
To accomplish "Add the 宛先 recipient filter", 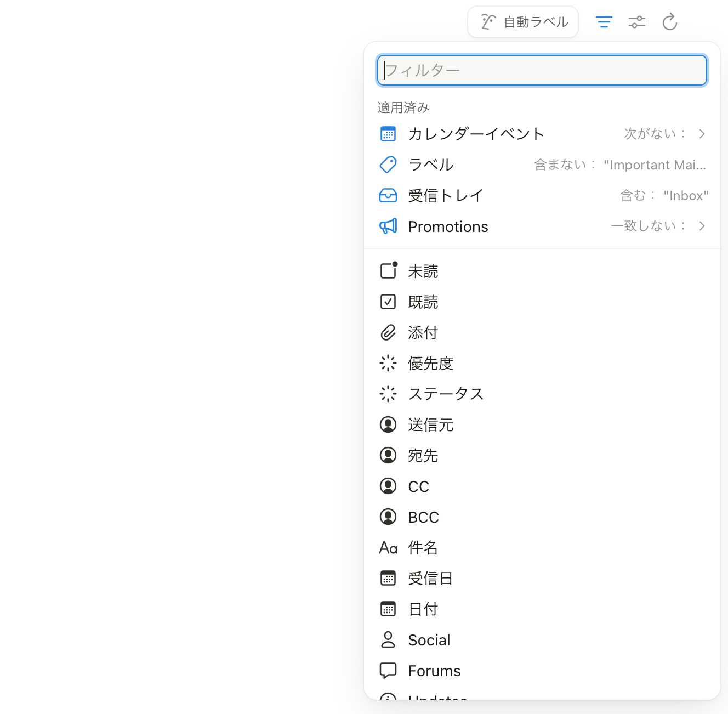I will pyautogui.click(x=423, y=456).
